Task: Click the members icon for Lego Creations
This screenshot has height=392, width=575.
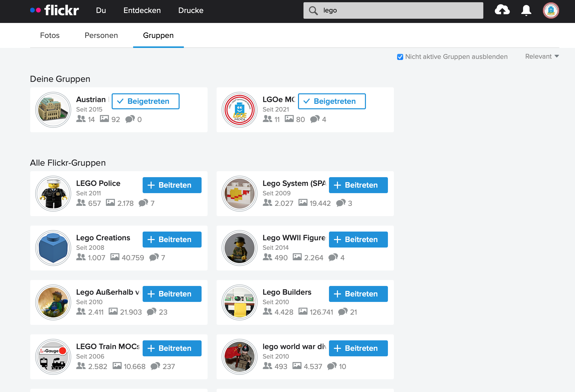Action: pos(81,257)
